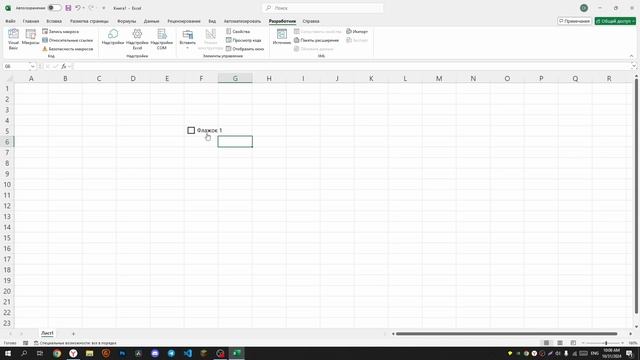Image resolution: width=640 pixels, height=360 pixels.
Task: Open the Windows Start menu
Action: tap(8, 353)
